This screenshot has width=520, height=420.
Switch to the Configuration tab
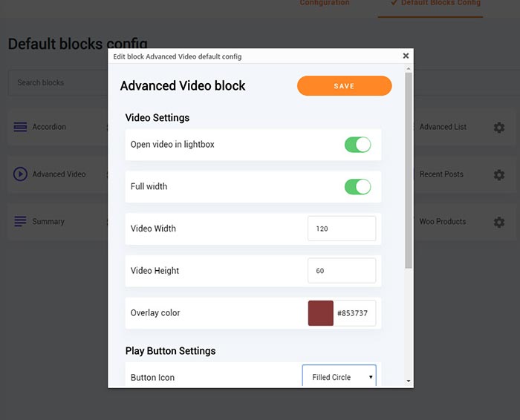[325, 4]
